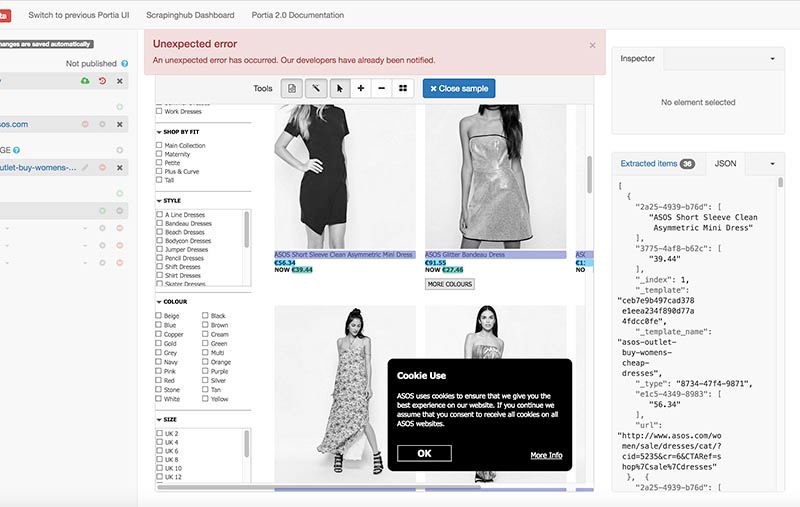Screen dimensions: 800x507
Task: Tick the Maternity checkbox
Action: click(x=159, y=154)
